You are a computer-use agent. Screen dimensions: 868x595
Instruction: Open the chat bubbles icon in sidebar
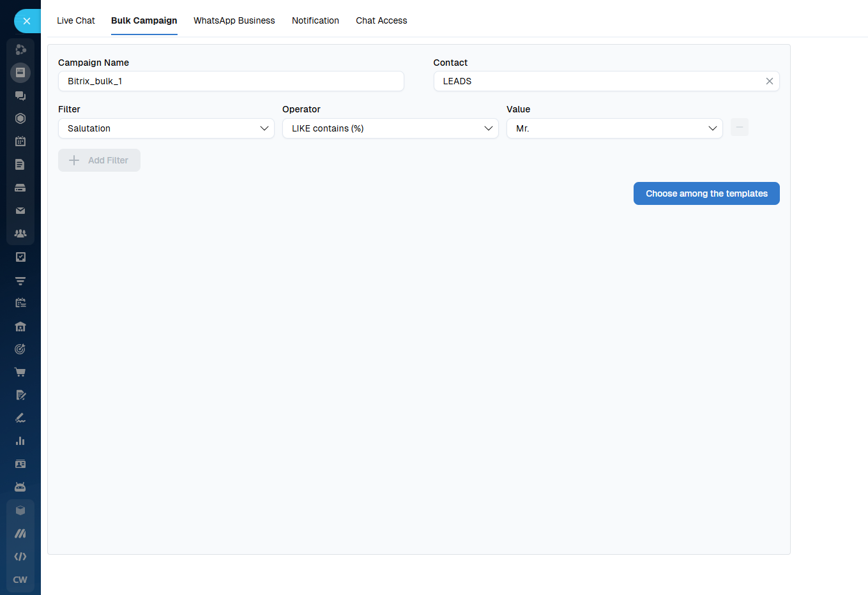(x=20, y=96)
